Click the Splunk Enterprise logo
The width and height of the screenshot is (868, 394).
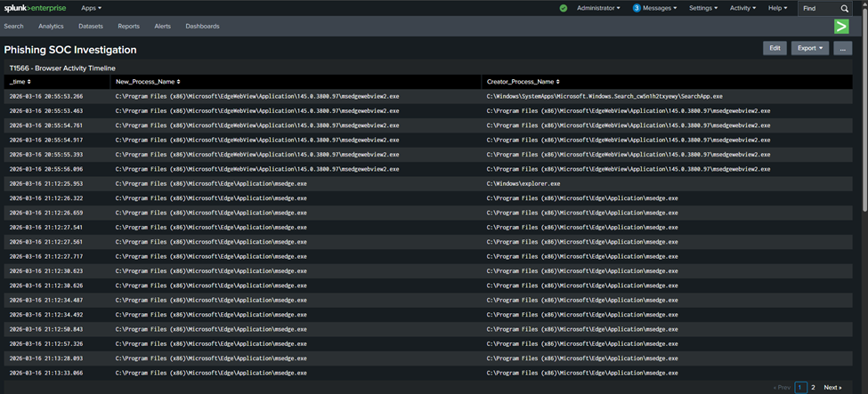pos(36,8)
